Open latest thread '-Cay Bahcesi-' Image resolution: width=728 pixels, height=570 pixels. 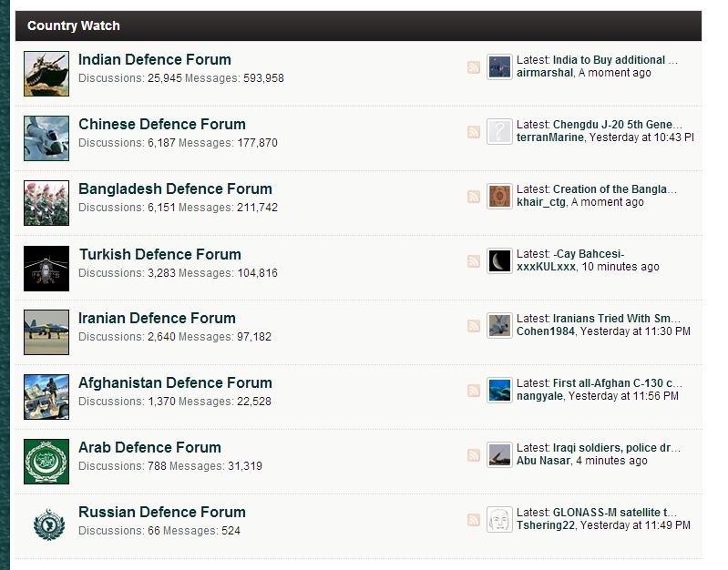[589, 253]
